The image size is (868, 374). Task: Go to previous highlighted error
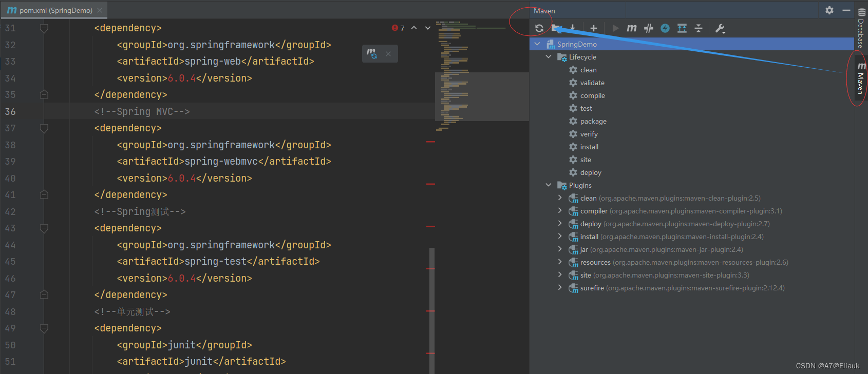click(x=414, y=28)
